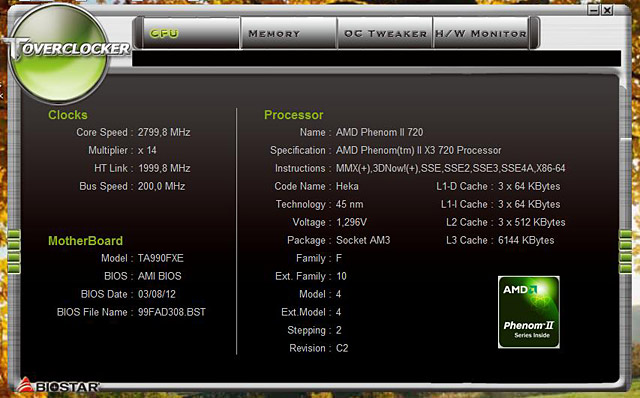
Task: Select the Instructions list MMX(+),3DNow!(+)
Action: tap(451, 168)
